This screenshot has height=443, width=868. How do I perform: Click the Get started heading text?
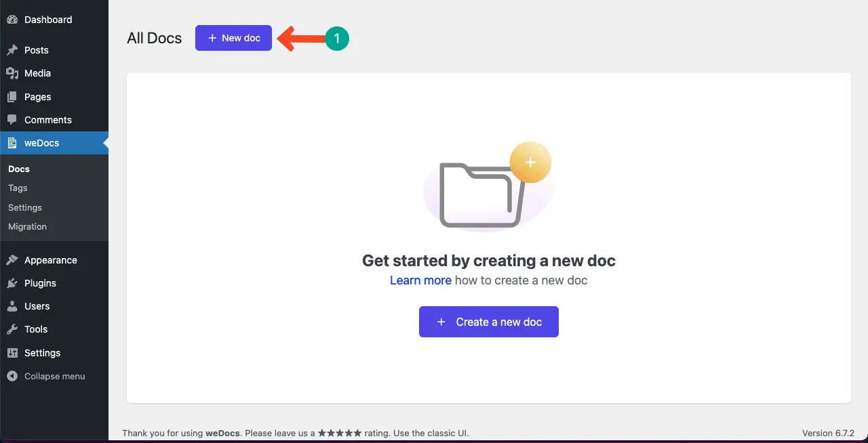(x=489, y=260)
